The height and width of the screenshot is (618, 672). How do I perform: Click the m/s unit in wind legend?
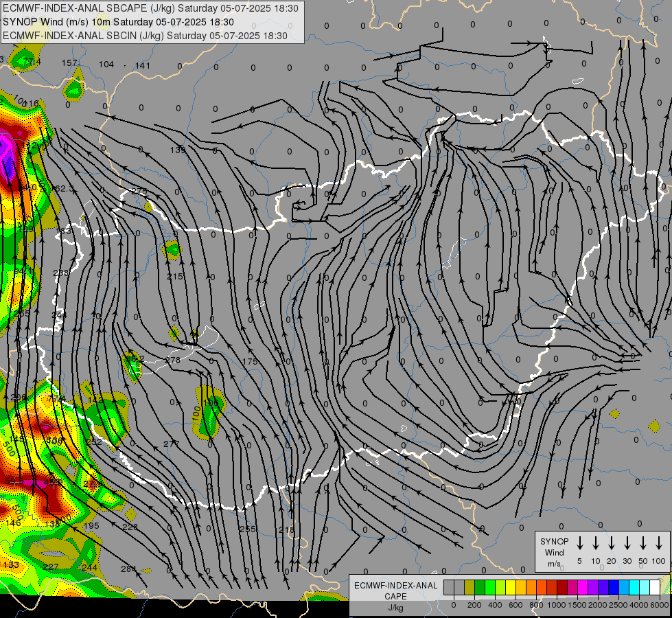554,564
